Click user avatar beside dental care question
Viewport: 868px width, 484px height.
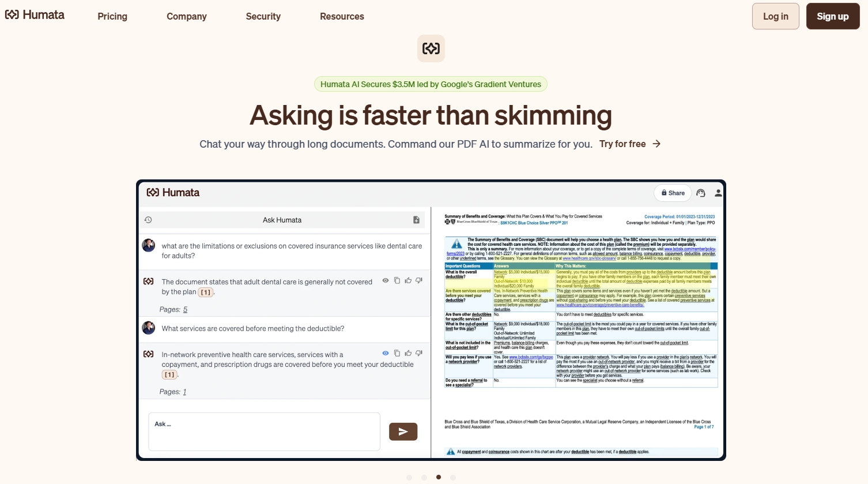tap(149, 245)
